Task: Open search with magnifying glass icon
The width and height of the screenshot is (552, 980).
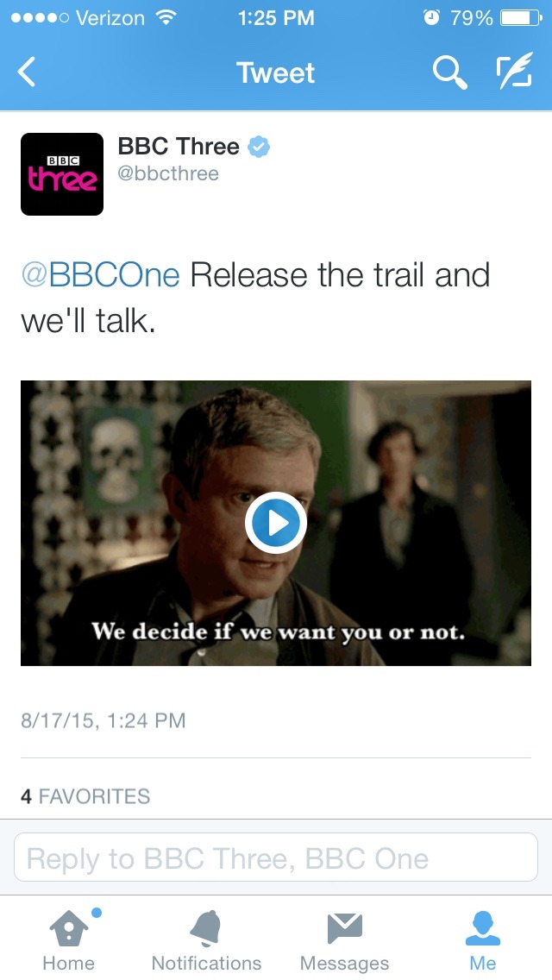Action: click(449, 73)
